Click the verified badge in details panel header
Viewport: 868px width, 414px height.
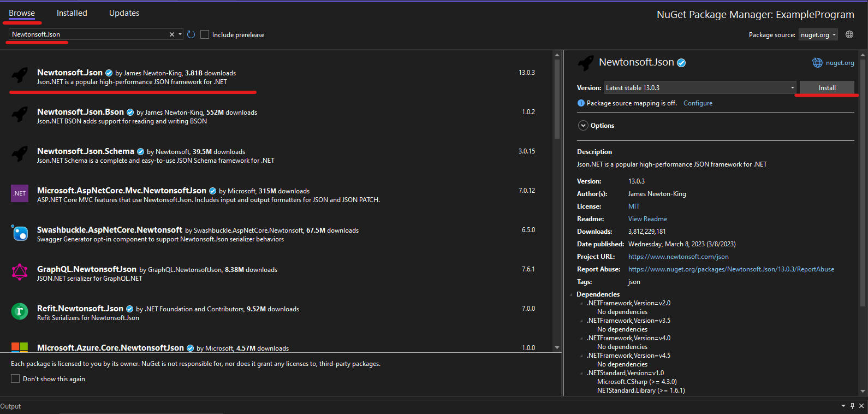(681, 63)
